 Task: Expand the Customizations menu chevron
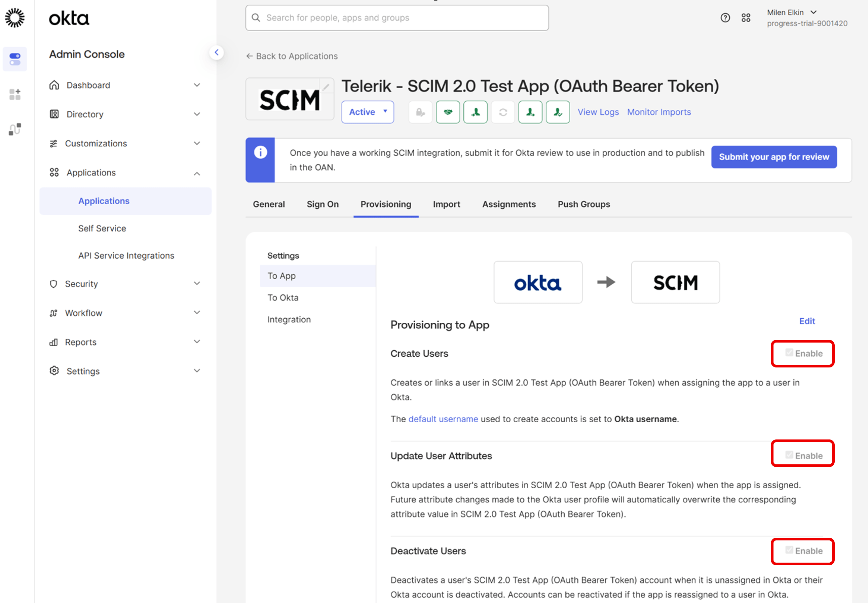(x=197, y=143)
